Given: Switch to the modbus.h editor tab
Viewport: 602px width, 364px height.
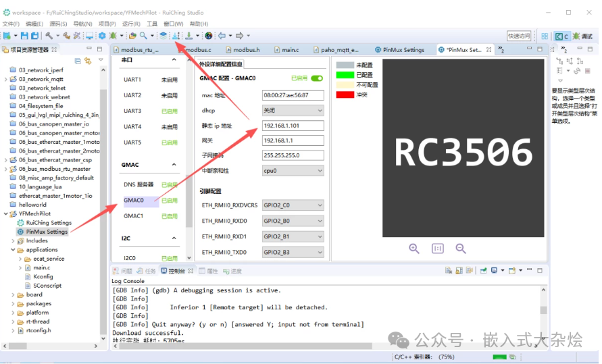Looking at the screenshot, I should tap(247, 50).
